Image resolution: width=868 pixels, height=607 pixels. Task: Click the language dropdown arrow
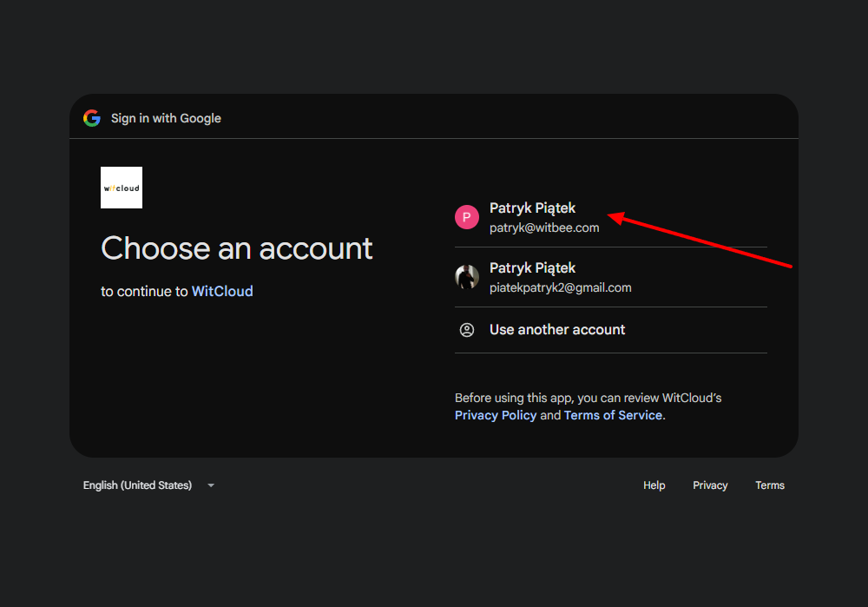point(211,485)
